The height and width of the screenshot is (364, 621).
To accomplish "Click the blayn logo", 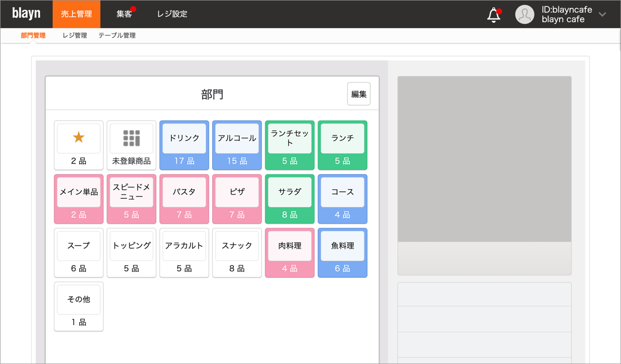I will (x=26, y=14).
